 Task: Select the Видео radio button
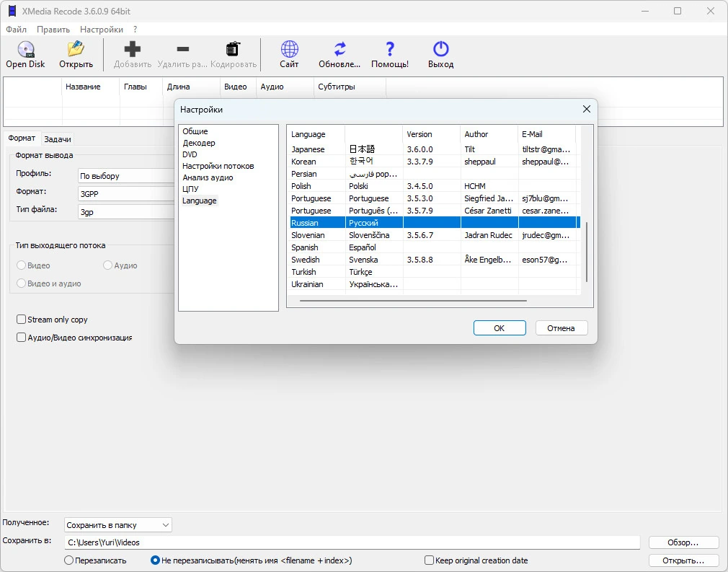coord(21,265)
